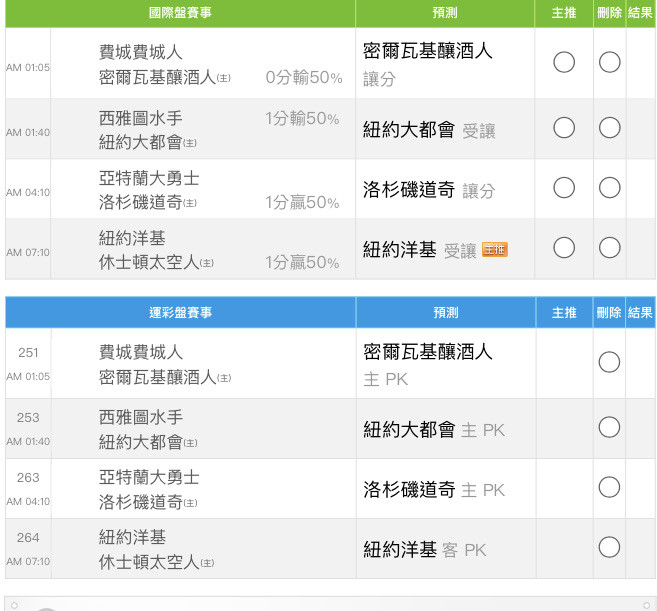
Task: Select 刪除 radio for 密爾瓦基釀酒人 讓分 row
Action: [609, 62]
